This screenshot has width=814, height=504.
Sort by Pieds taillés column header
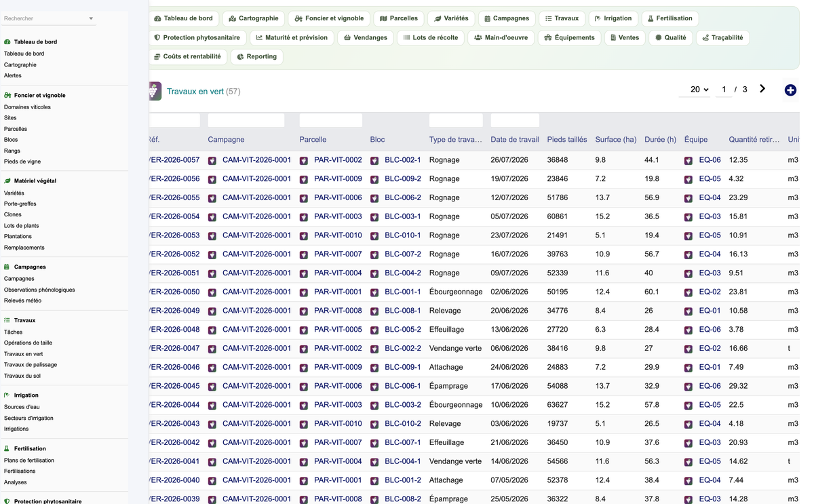pos(567,140)
